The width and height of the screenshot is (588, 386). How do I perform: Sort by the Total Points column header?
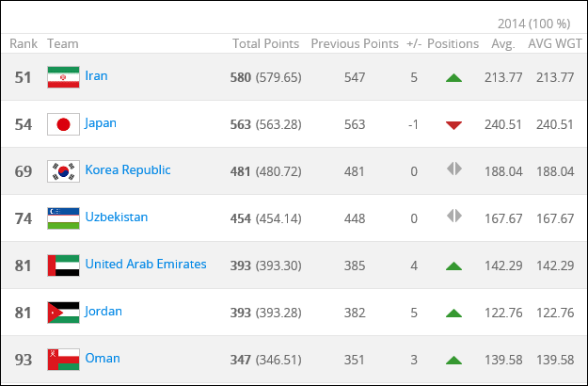[x=266, y=43]
